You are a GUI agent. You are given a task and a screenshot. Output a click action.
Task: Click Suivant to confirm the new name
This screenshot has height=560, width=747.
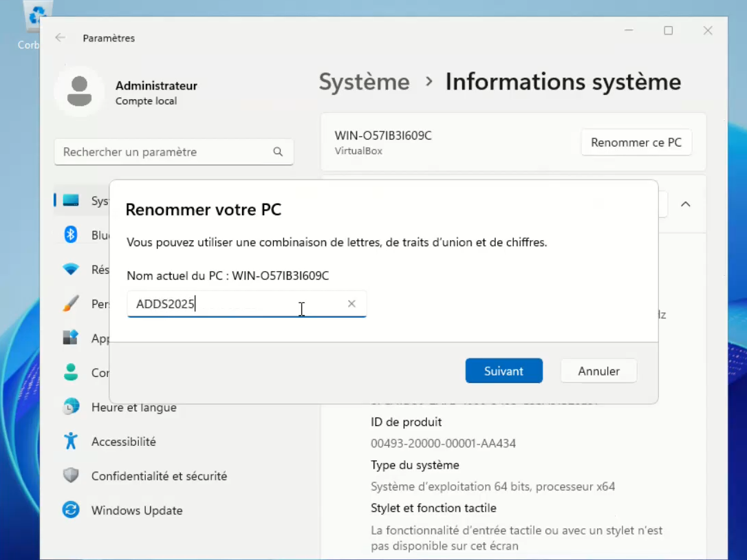504,371
